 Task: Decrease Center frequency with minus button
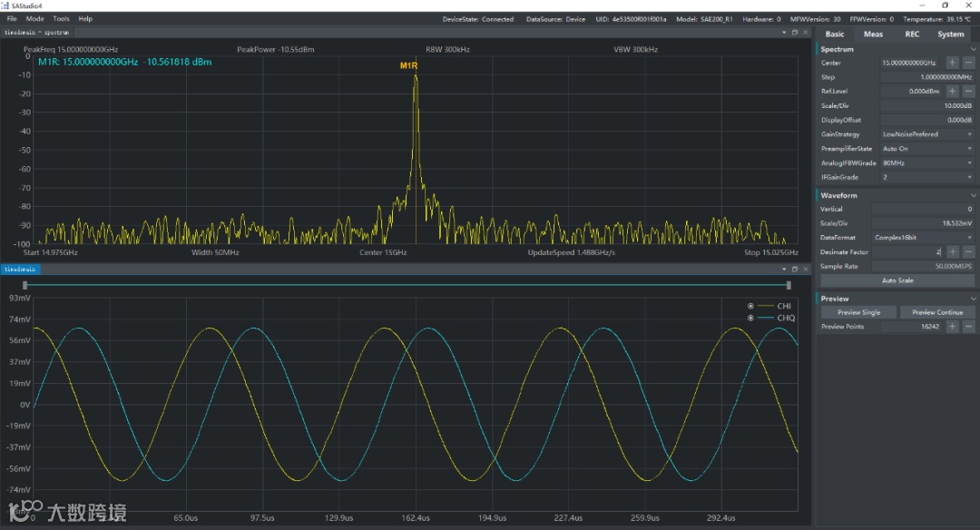[x=968, y=63]
